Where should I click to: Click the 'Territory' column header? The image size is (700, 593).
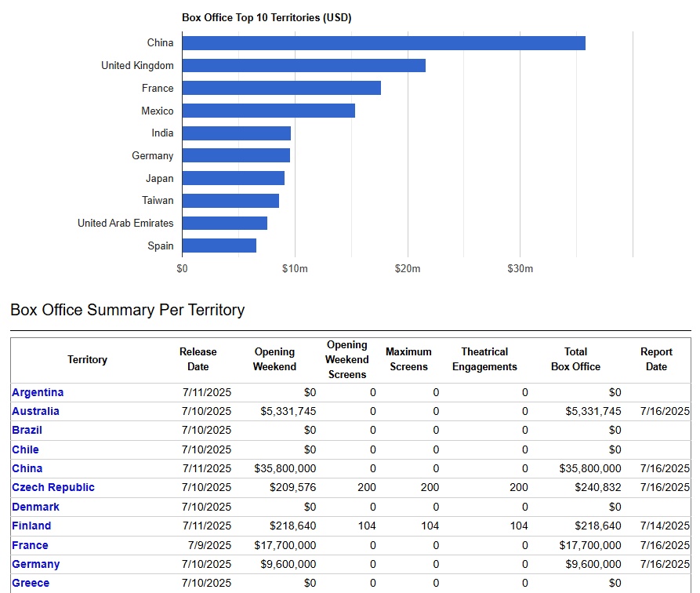88,359
